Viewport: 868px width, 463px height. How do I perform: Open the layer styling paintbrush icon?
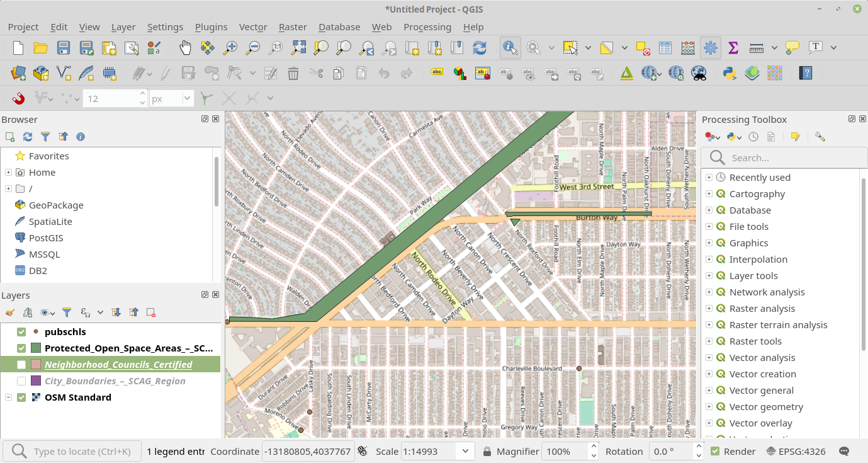tap(9, 312)
